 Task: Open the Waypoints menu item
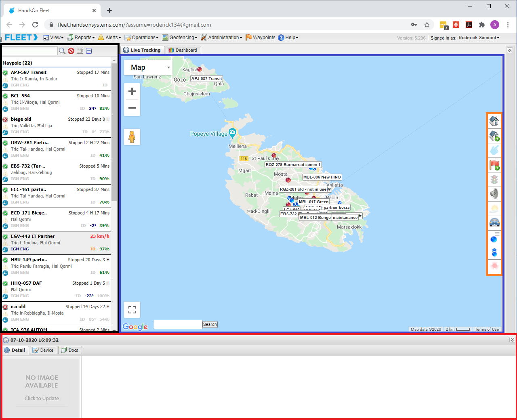(x=261, y=38)
